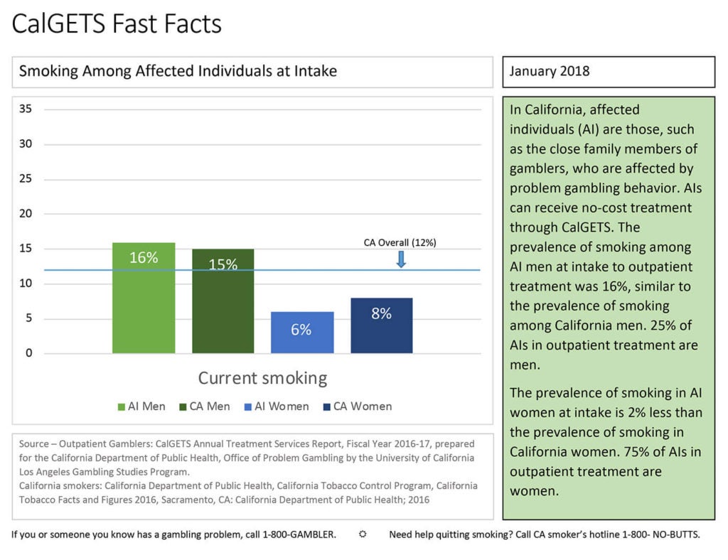Select the 8% CA Women bar
The width and height of the screenshot is (728, 560).
point(381,325)
